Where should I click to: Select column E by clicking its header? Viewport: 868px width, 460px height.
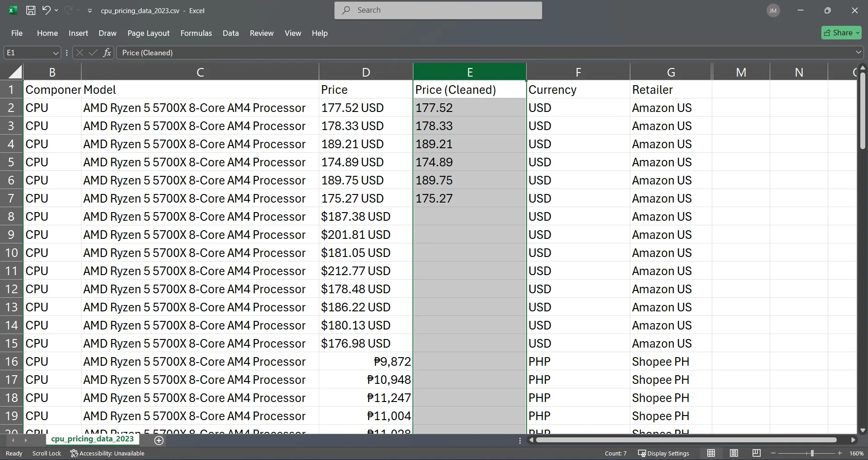(x=470, y=71)
